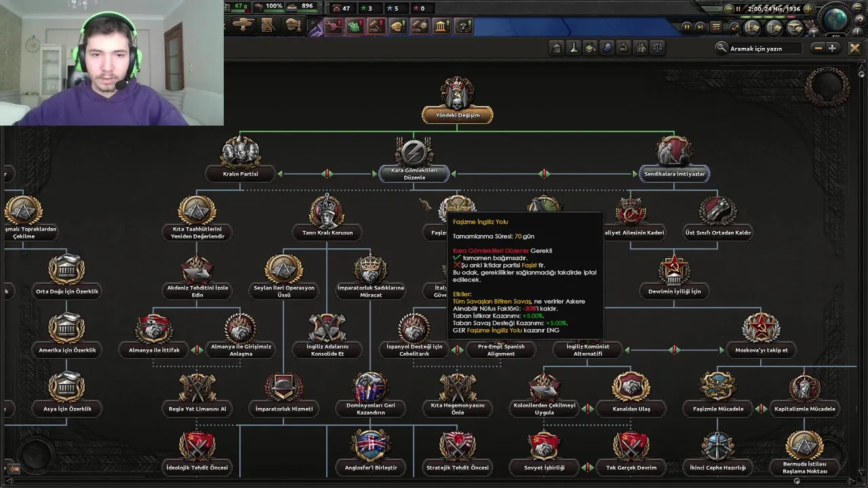Toggle the industry focus filter
Image resolution: width=868 pixels, height=488 pixels.
click(x=590, y=48)
